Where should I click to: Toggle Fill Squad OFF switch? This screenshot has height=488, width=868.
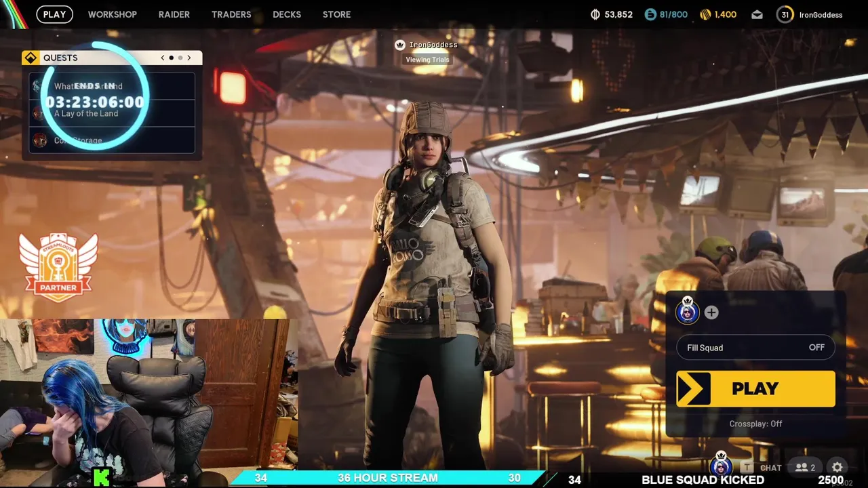pyautogui.click(x=755, y=348)
